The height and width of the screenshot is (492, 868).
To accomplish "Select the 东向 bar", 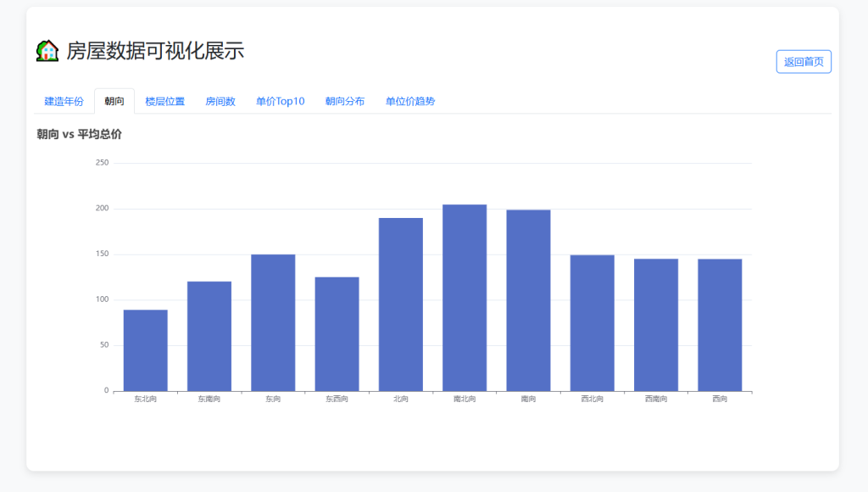I will click(x=273, y=322).
